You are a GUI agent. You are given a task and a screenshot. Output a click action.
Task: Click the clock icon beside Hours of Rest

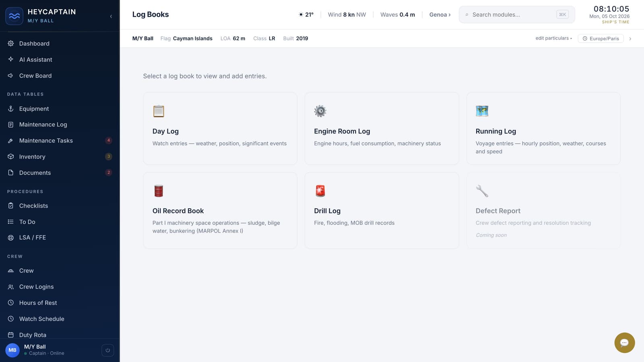pos(11,303)
